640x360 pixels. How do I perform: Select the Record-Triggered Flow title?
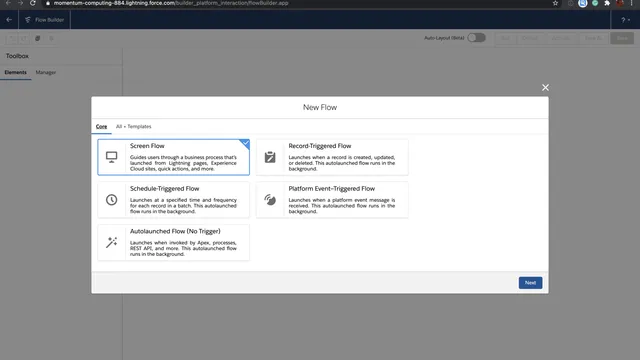tap(320, 146)
